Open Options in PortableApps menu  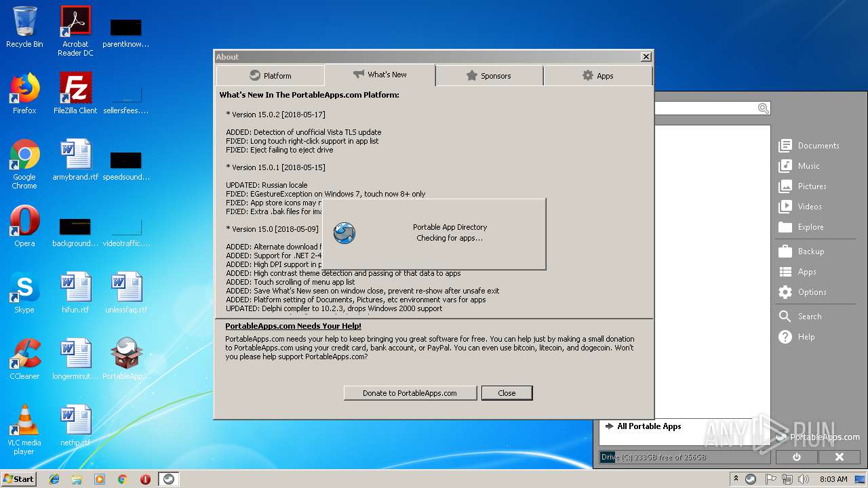pos(802,292)
